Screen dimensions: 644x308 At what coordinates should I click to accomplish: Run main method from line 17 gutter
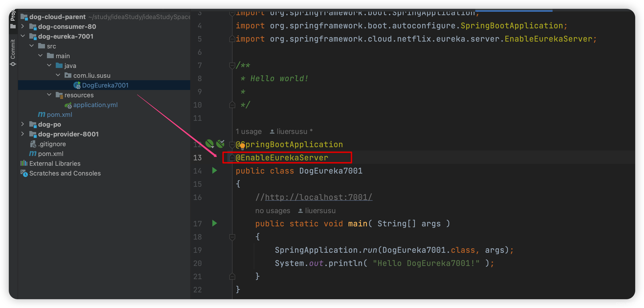[x=214, y=223]
